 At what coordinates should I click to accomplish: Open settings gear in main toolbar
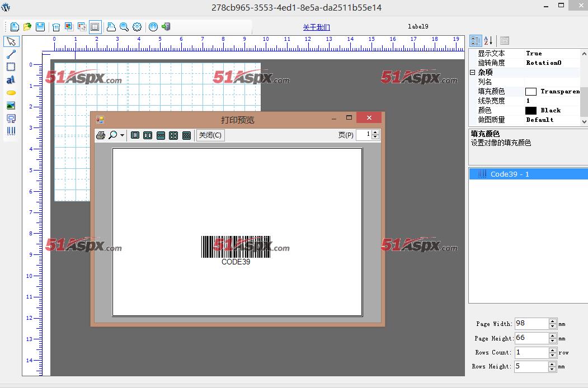click(137, 27)
